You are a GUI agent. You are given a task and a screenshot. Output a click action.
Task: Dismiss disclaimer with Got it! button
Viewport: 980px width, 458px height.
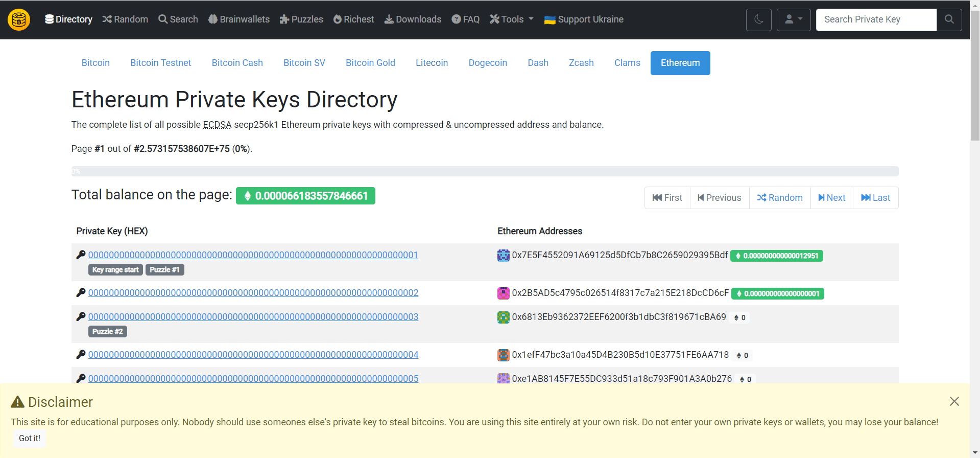pos(30,438)
